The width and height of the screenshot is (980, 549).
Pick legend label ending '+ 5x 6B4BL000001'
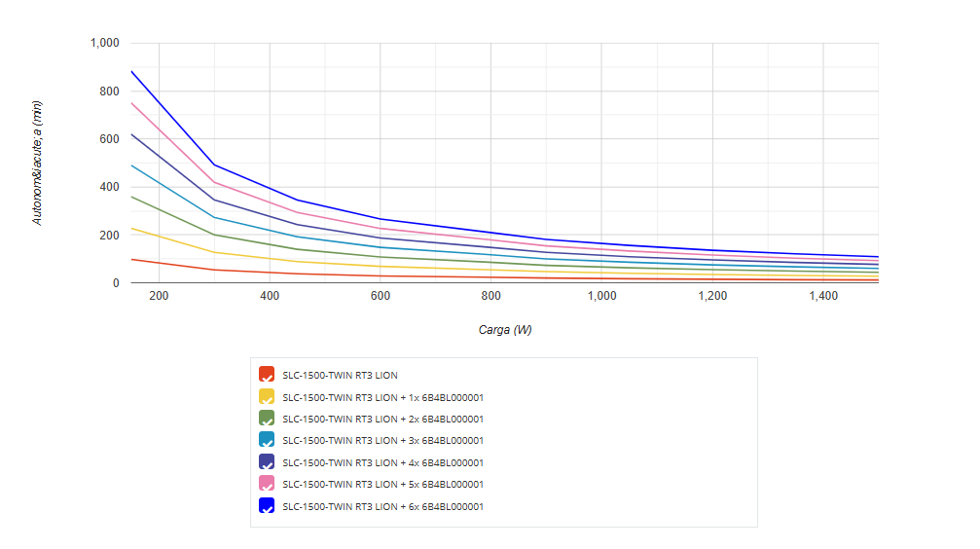point(382,484)
